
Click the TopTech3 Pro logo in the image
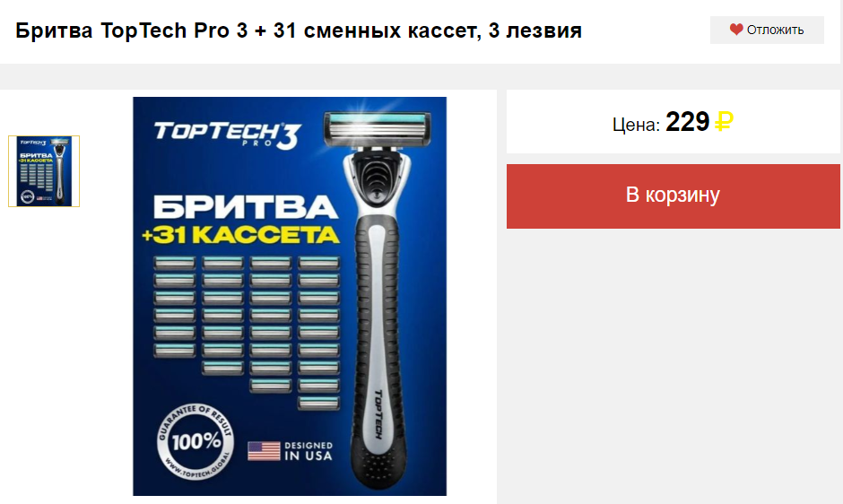[227, 135]
